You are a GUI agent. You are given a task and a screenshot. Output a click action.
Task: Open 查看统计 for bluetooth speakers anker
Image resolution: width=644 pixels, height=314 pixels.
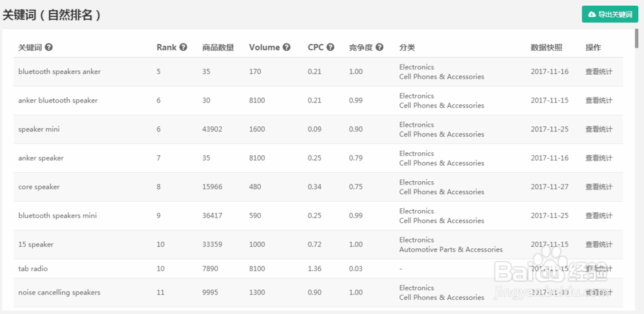pyautogui.click(x=598, y=72)
